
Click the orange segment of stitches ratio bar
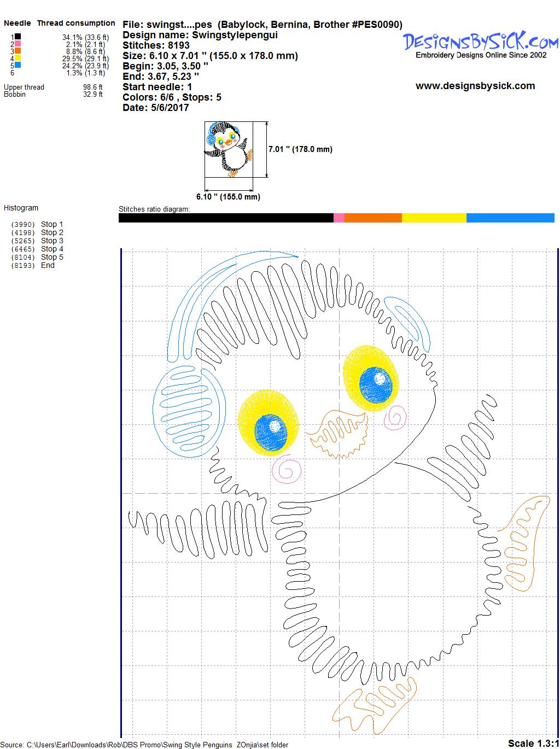(373, 218)
